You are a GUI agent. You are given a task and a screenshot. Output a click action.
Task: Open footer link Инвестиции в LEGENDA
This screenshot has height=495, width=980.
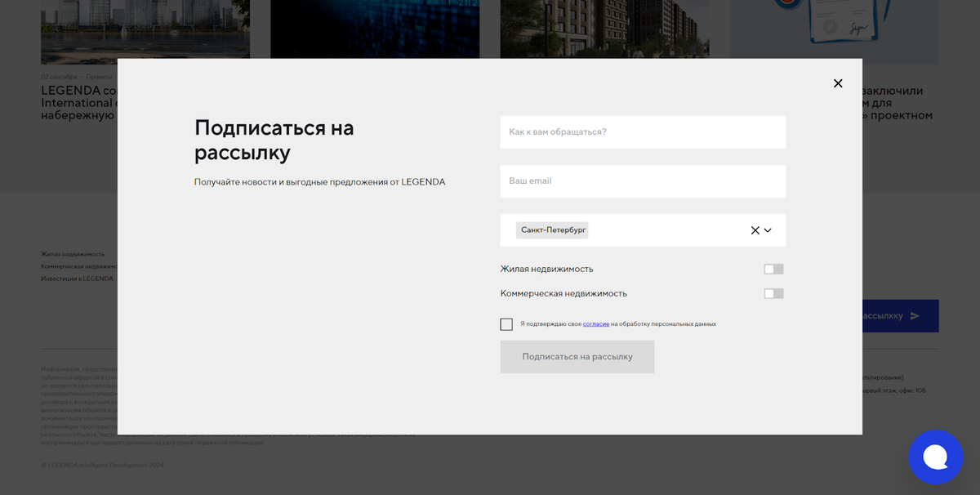pyautogui.click(x=77, y=279)
